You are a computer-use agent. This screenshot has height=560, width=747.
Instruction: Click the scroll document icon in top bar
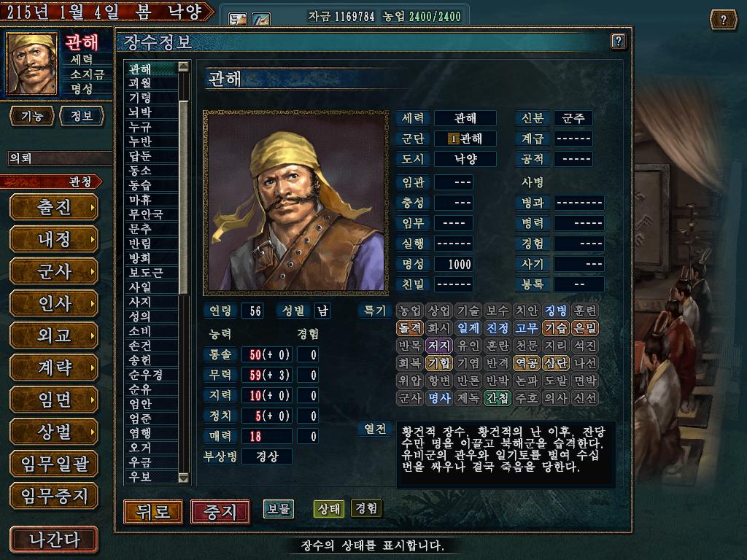point(238,19)
